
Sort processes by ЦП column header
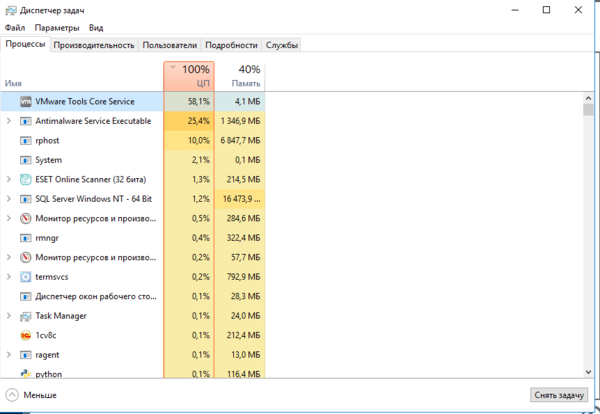(188, 76)
